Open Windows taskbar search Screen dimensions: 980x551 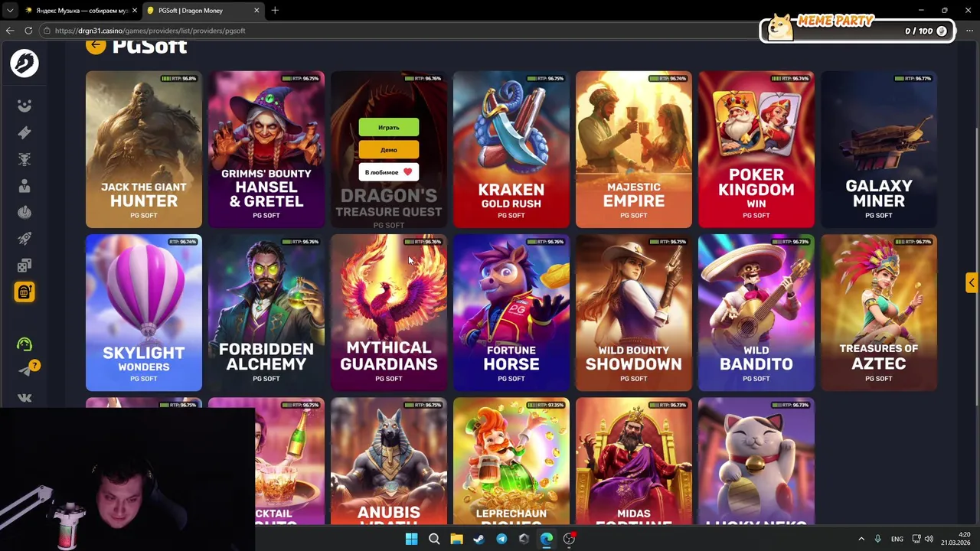[434, 539]
